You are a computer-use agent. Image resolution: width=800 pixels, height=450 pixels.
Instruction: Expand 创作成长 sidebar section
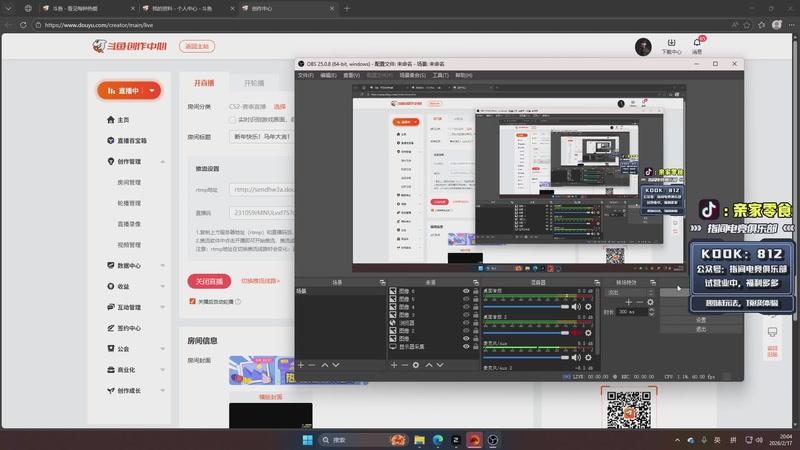click(x=162, y=391)
